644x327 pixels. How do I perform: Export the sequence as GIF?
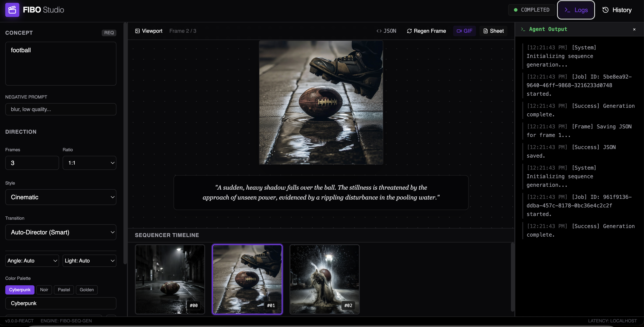[x=464, y=31]
